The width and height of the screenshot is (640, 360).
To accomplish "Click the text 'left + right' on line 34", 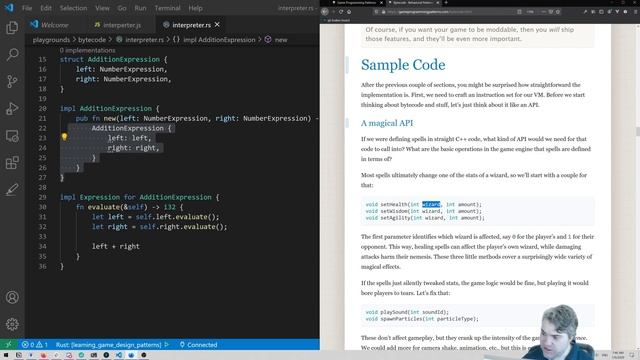I will pyautogui.click(x=116, y=246).
